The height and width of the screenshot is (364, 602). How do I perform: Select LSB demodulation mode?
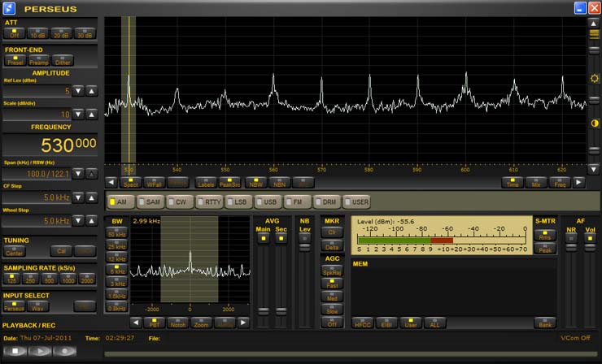[x=239, y=201]
